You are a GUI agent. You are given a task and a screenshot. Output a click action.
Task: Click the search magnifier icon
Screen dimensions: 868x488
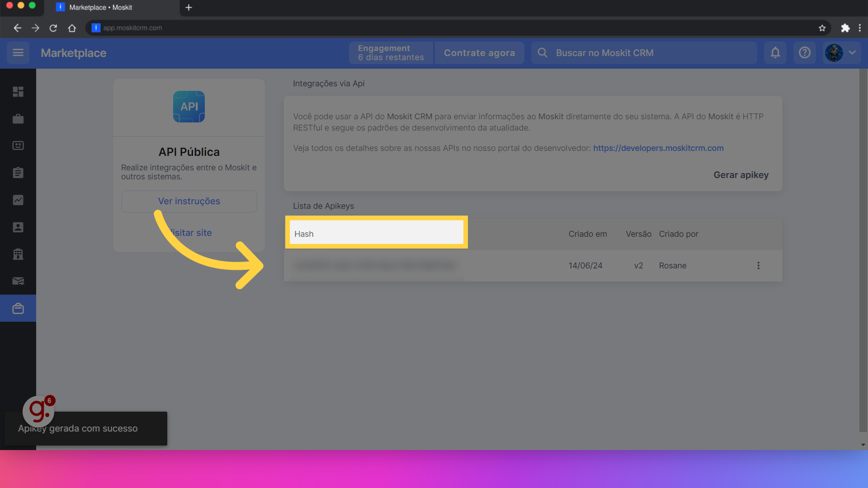click(542, 53)
